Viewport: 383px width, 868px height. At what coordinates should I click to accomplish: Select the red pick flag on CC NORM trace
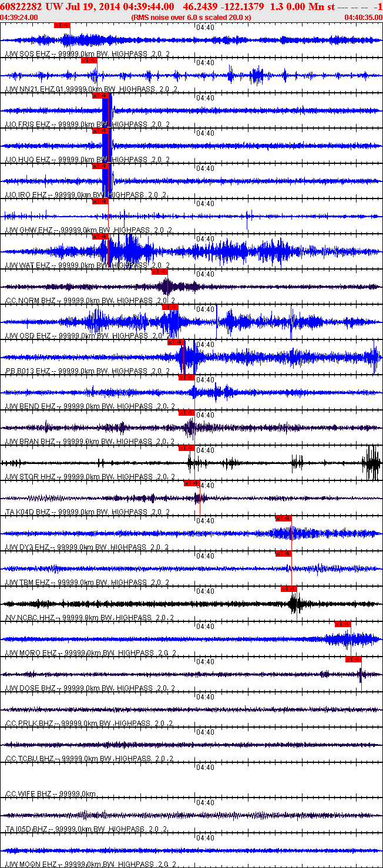(x=159, y=272)
